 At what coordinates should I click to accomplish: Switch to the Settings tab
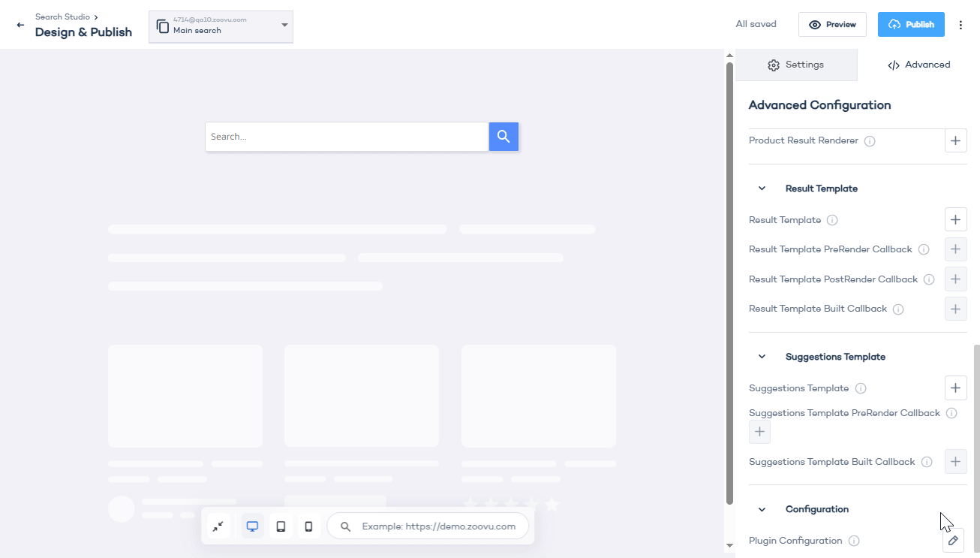click(x=795, y=65)
